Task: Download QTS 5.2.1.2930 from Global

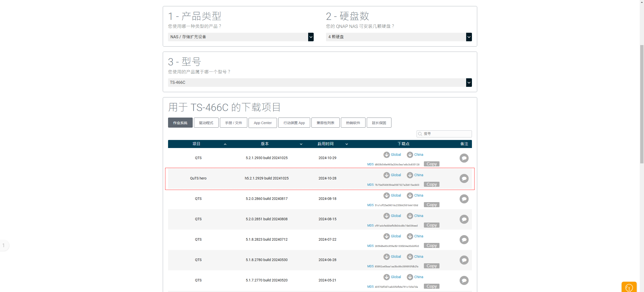Action: pos(392,155)
